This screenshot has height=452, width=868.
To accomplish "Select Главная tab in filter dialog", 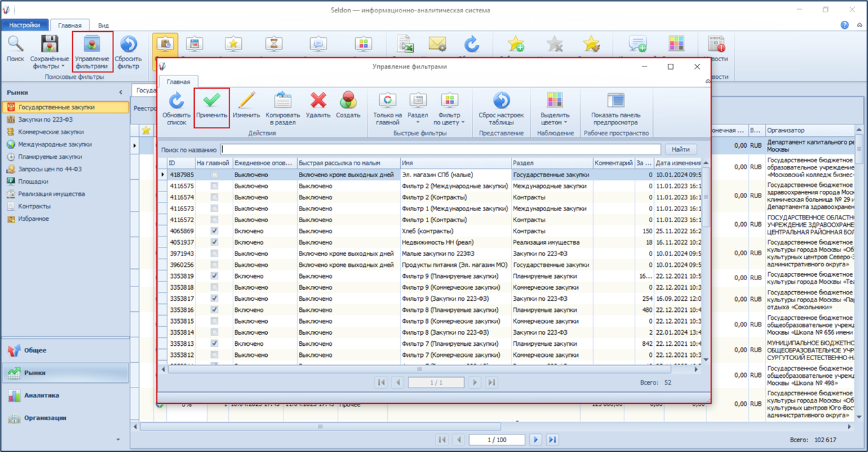I will click(x=179, y=82).
